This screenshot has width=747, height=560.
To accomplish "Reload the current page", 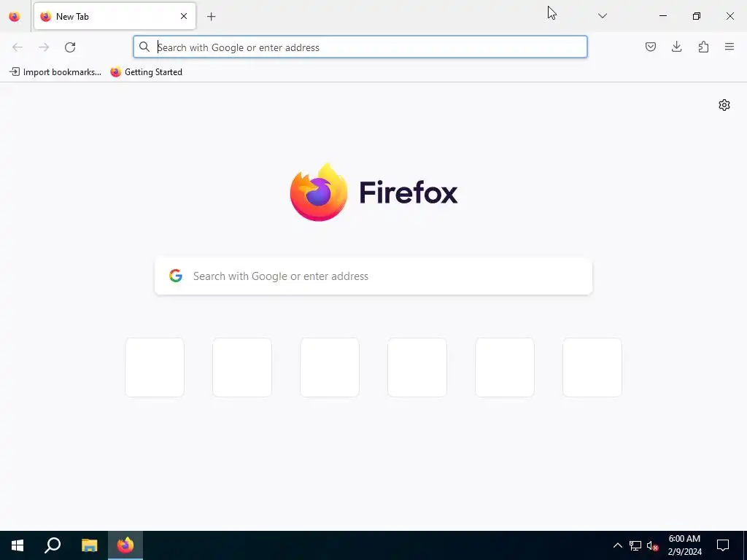I will click(70, 47).
